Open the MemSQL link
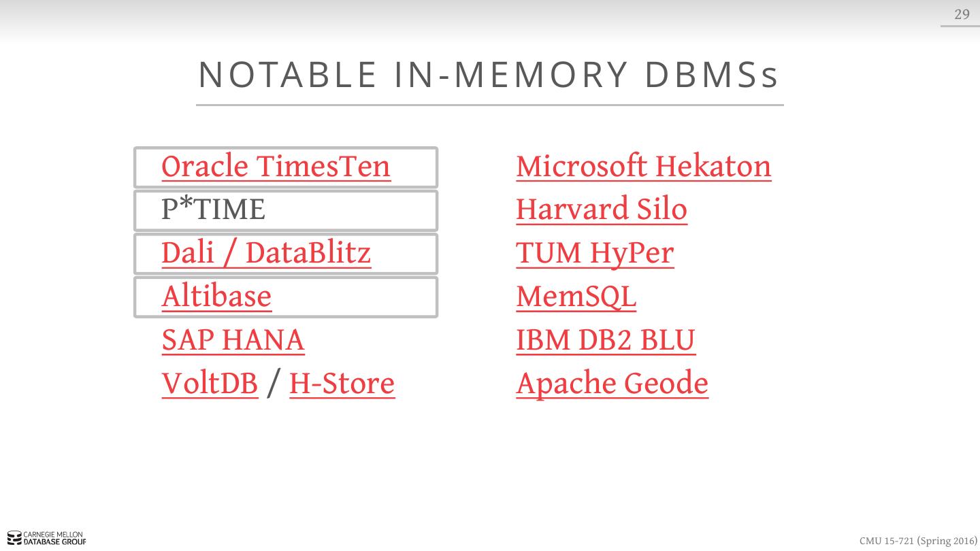This screenshot has width=980, height=551. point(576,297)
